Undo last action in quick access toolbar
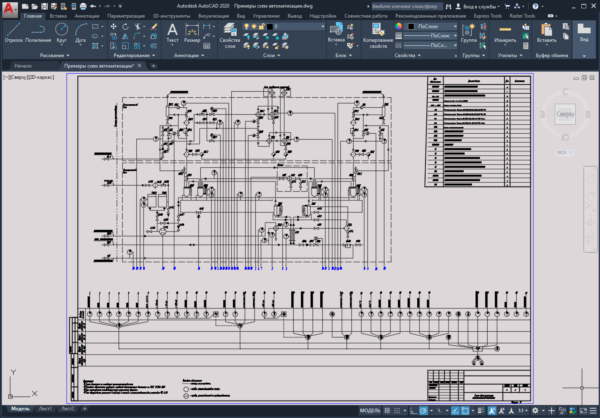Screen dimensions: 600x418 coord(93,7)
